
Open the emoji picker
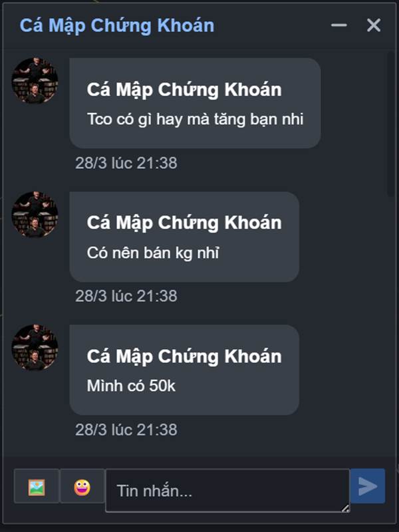tap(82, 486)
